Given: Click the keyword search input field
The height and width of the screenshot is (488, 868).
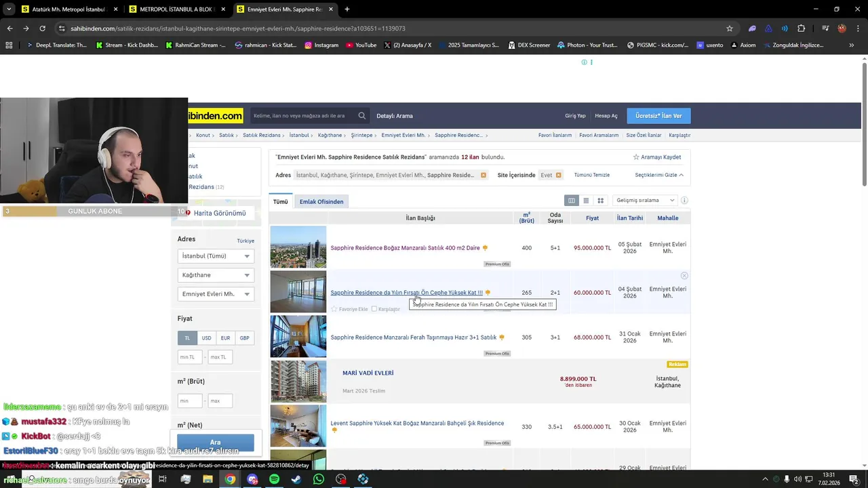Looking at the screenshot, I should (x=303, y=116).
